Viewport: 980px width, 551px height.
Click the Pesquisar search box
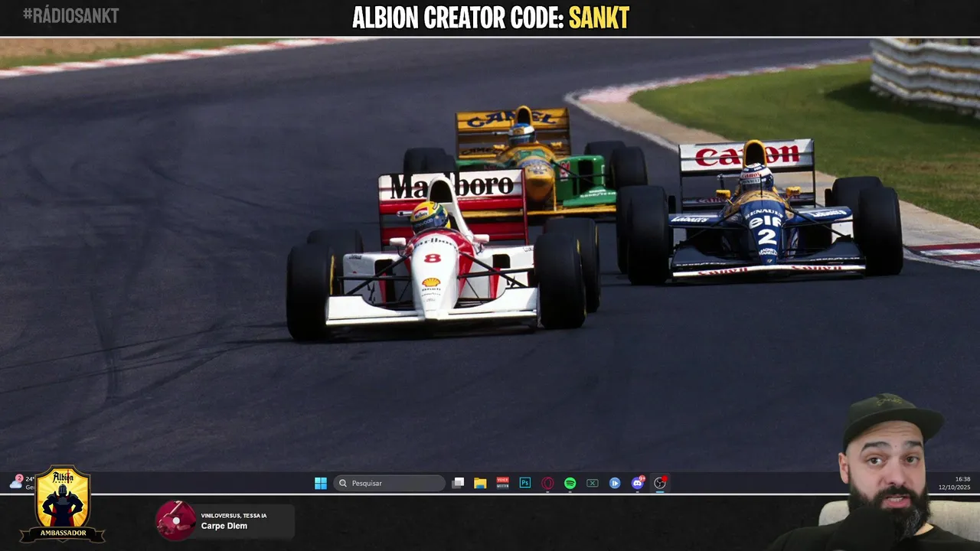(390, 483)
